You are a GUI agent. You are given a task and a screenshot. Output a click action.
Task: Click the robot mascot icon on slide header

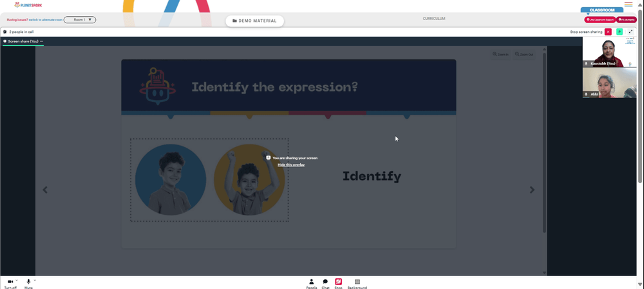(x=158, y=86)
